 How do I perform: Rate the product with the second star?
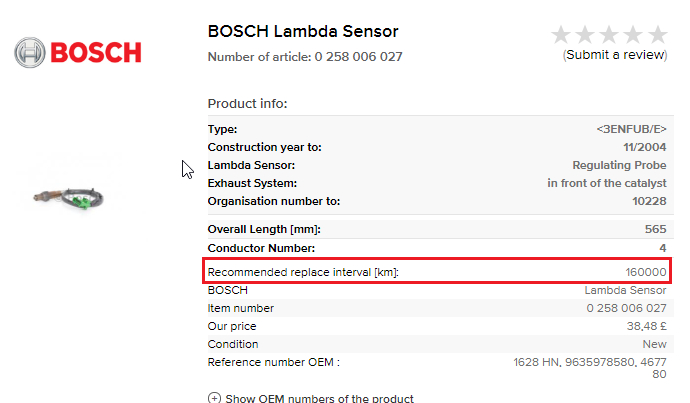(x=585, y=35)
